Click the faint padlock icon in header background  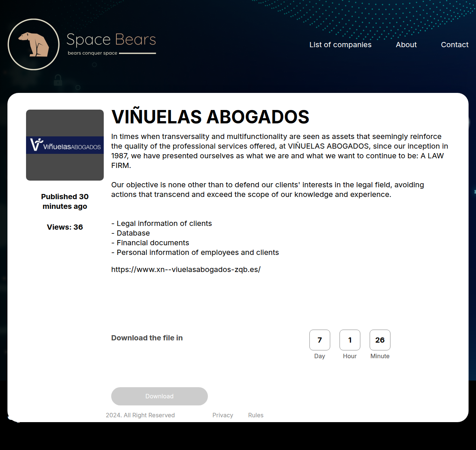pyautogui.click(x=58, y=80)
